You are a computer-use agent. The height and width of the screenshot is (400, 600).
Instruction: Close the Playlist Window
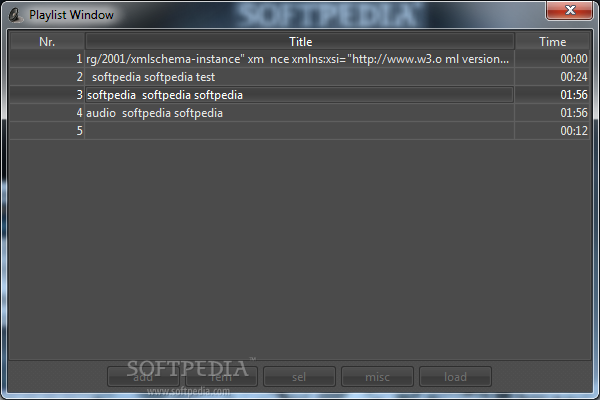(x=569, y=10)
